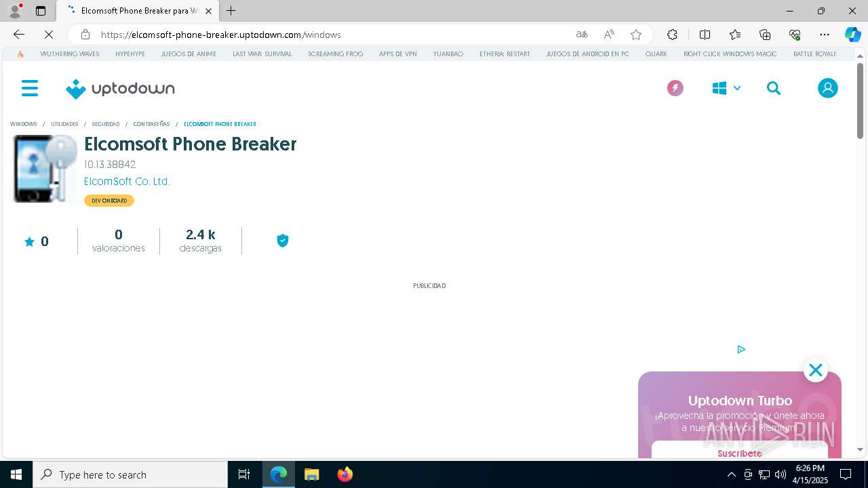Image resolution: width=868 pixels, height=488 pixels.
Task: Click the flame bookmark icon
Action: (20, 54)
